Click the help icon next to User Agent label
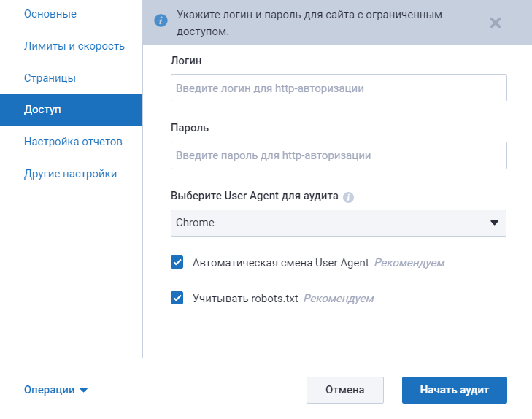This screenshot has width=532, height=419. pyautogui.click(x=348, y=198)
